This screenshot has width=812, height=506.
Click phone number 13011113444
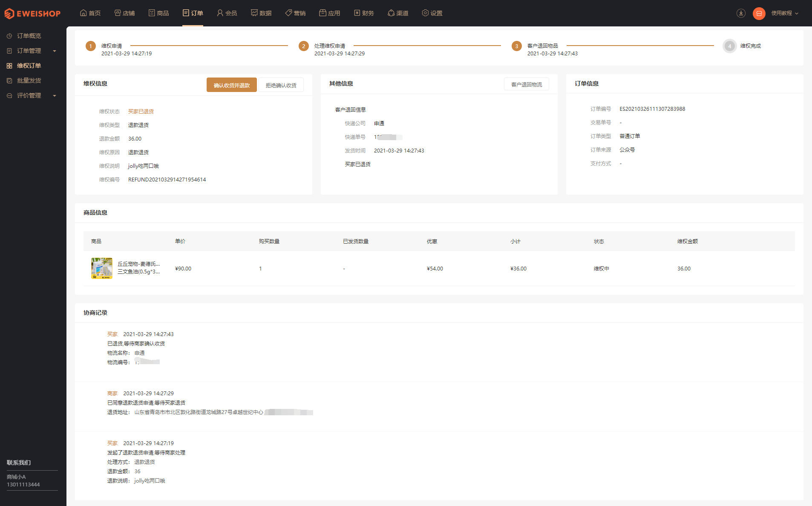(x=23, y=485)
